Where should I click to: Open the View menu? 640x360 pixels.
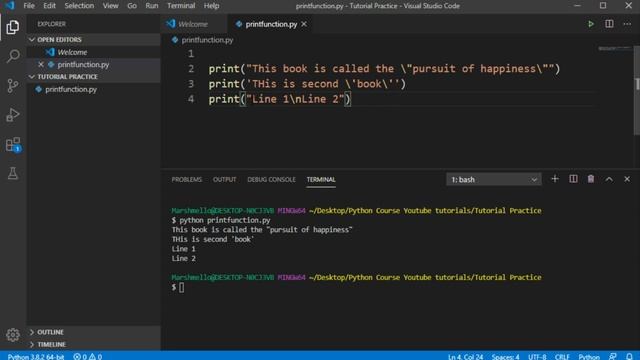tap(110, 6)
